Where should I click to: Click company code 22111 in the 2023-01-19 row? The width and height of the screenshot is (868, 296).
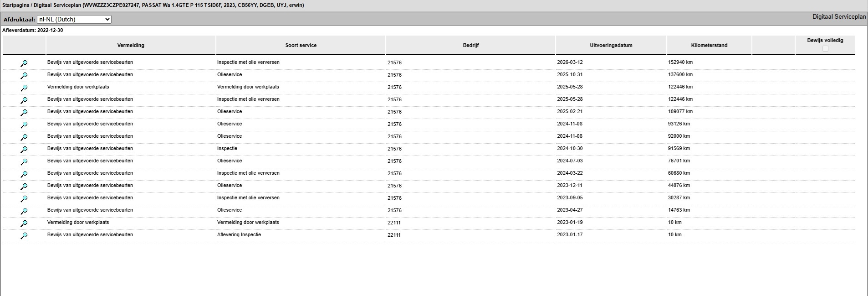[394, 223]
